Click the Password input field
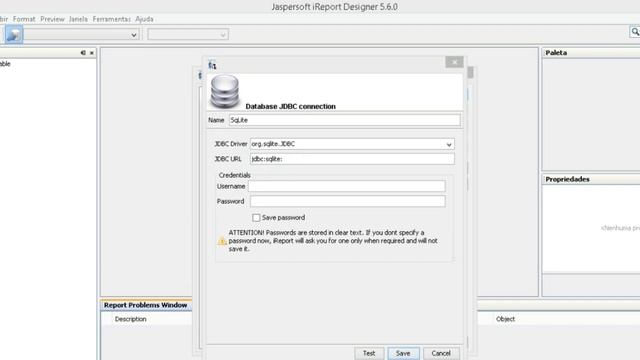The height and width of the screenshot is (360, 640). pyautogui.click(x=348, y=201)
